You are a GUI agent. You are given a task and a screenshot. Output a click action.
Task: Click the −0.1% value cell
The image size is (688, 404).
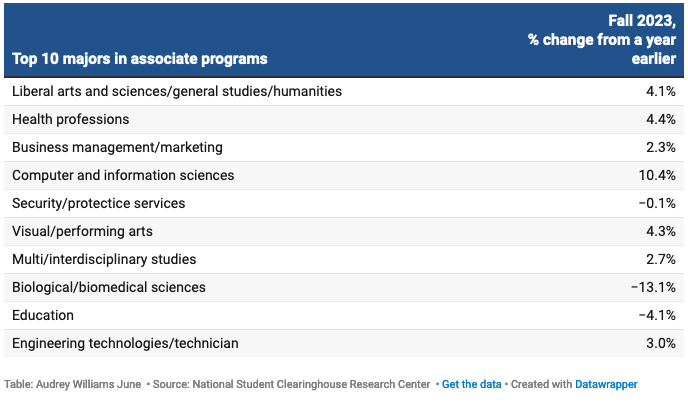pos(657,203)
